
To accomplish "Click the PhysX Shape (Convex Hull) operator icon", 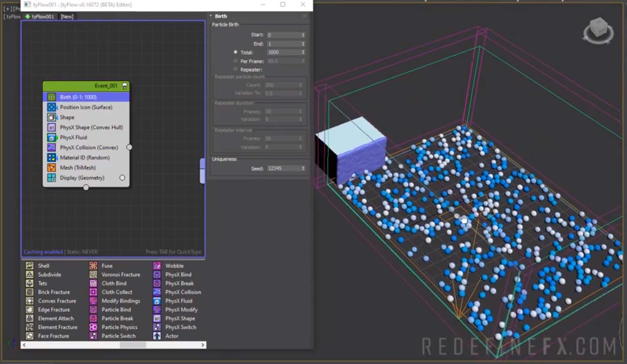I will [52, 127].
